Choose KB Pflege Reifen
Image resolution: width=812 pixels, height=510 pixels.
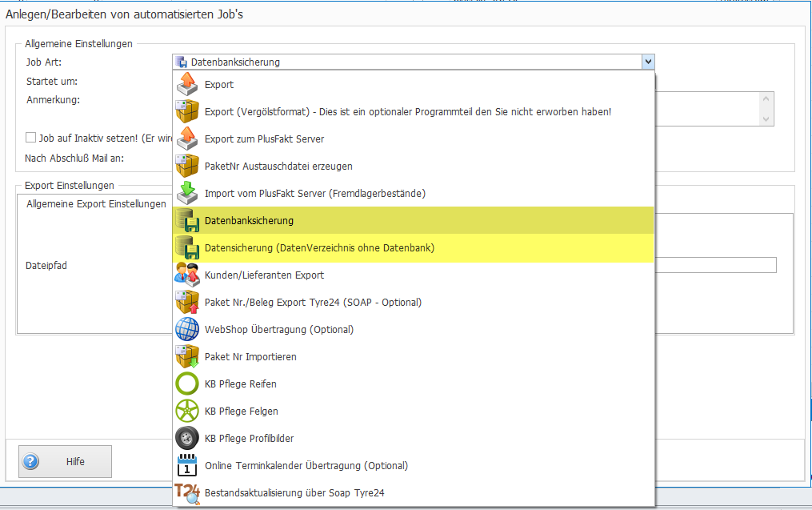414,384
